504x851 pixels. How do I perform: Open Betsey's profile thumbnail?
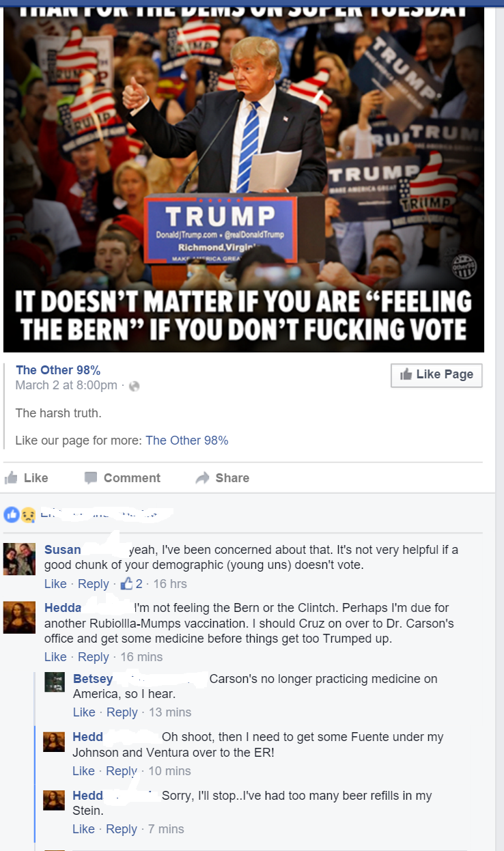click(x=55, y=682)
